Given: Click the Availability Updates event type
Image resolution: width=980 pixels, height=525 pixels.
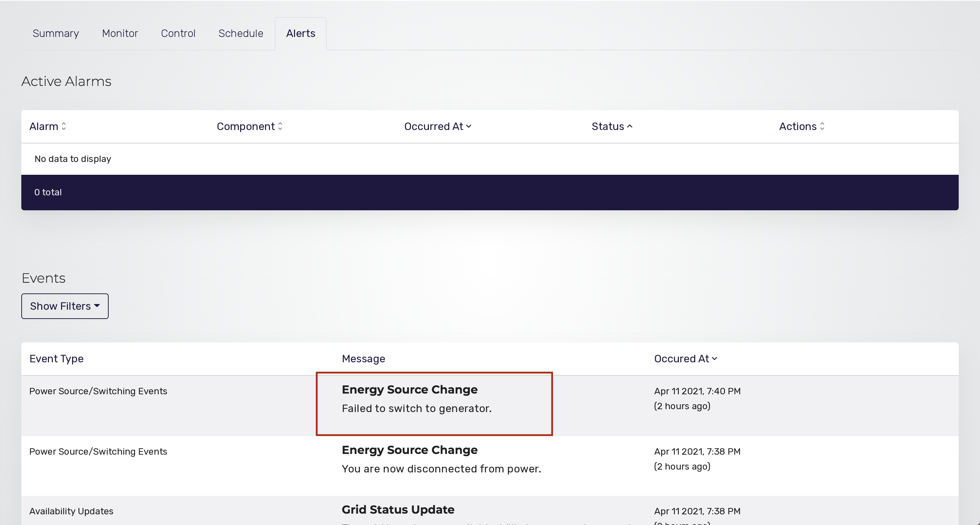Looking at the screenshot, I should 71,511.
